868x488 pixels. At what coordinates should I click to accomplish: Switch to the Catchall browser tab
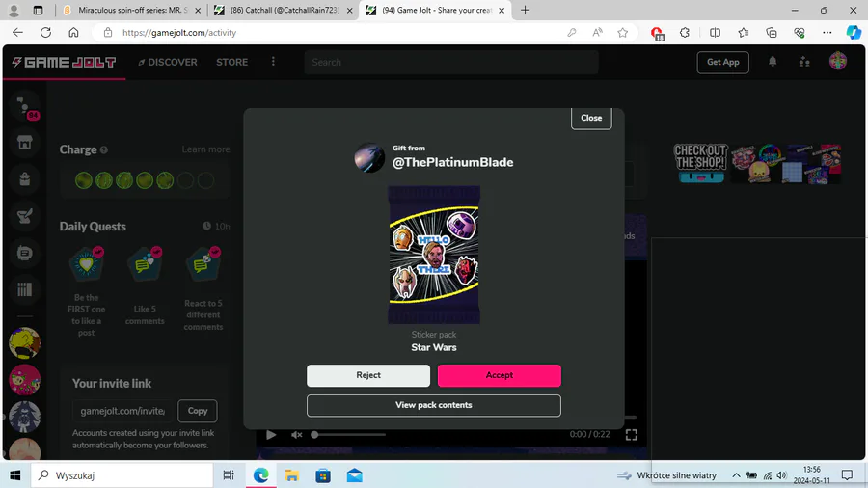(x=285, y=10)
